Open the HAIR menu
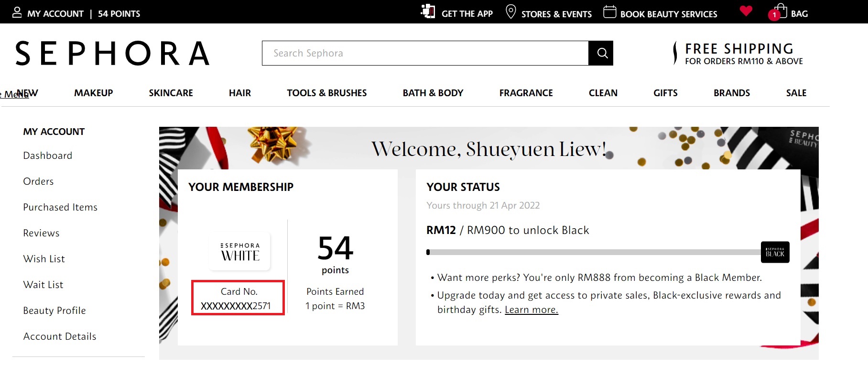Viewport: 868px width, 367px height. (240, 93)
